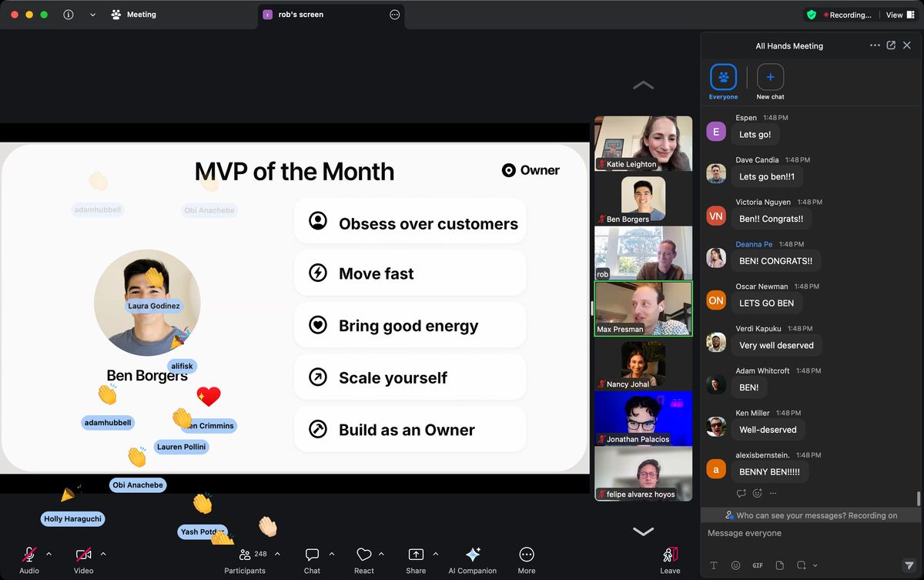Open the React emoji menu

(x=364, y=555)
